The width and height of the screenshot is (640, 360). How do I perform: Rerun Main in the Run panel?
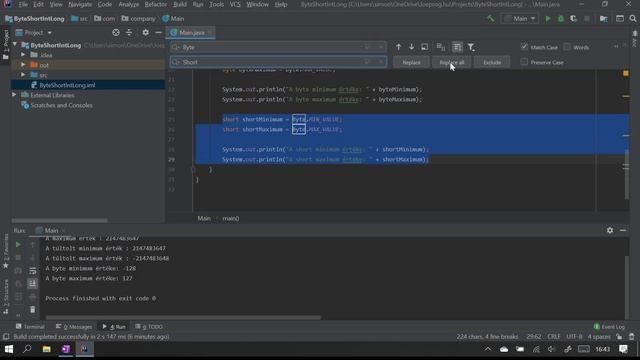[18, 244]
